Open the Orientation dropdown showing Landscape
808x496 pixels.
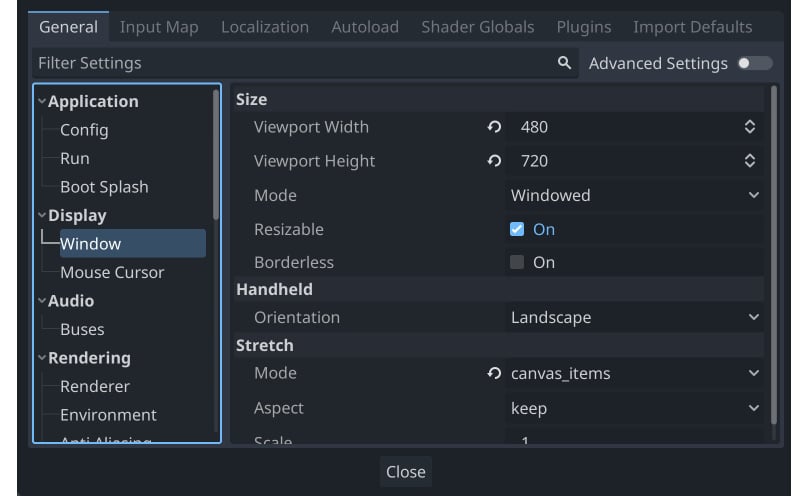634,317
